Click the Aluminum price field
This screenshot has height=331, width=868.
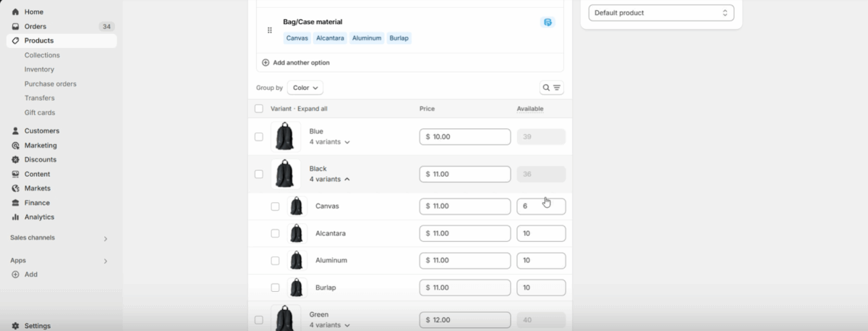[x=465, y=261]
